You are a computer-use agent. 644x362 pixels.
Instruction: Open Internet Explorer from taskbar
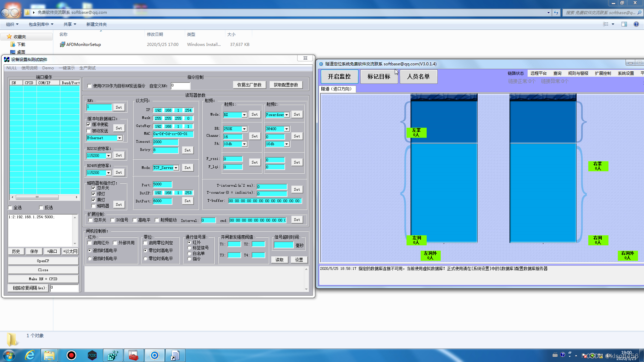click(30, 355)
